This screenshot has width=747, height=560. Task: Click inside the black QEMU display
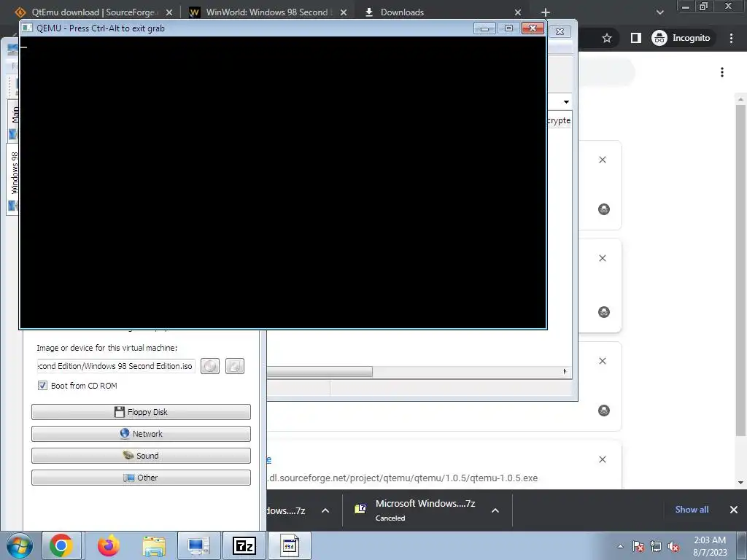point(283,182)
